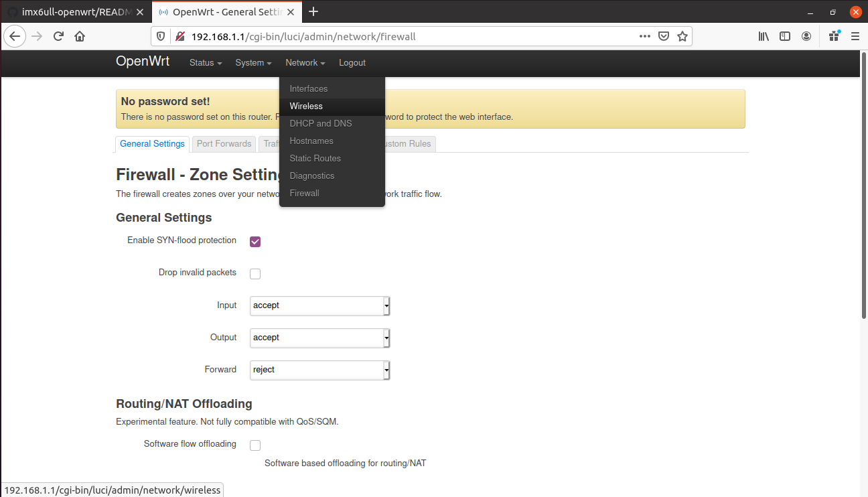Click the browser forward arrow
868x497 pixels.
click(x=37, y=36)
